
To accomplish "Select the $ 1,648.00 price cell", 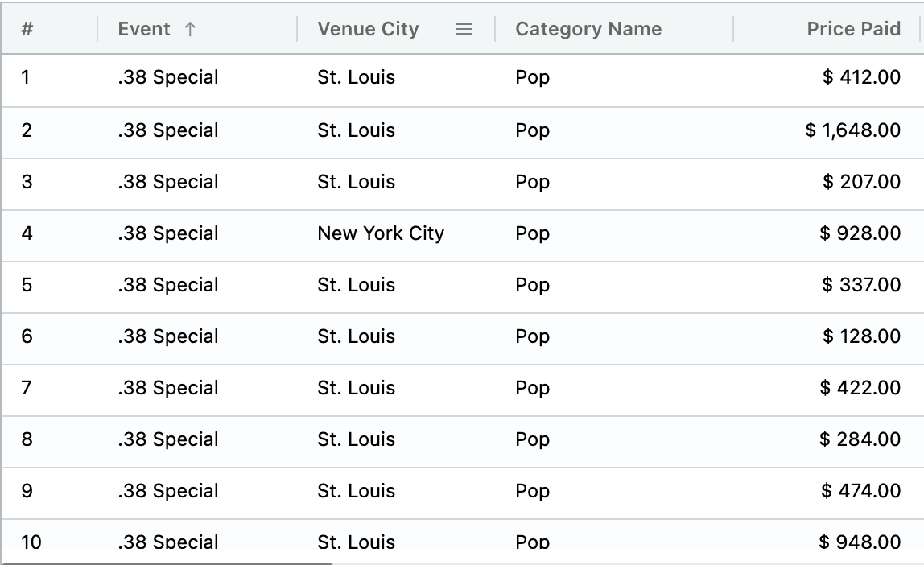I will 852,130.
